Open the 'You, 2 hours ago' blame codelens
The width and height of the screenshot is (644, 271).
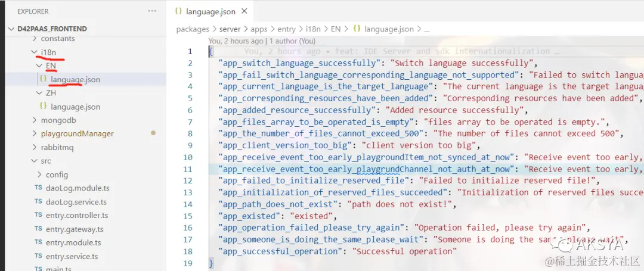tap(236, 41)
